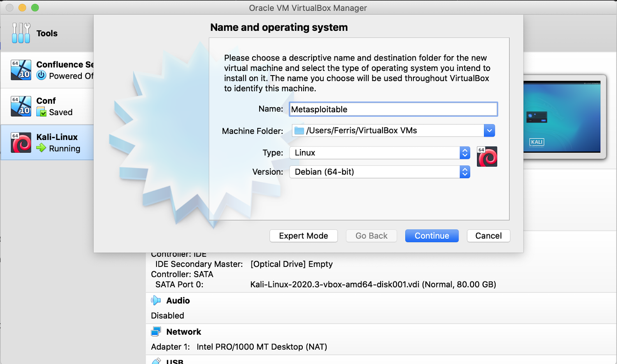Click the Machine Folder blue folder icon
This screenshot has height=364, width=617.
coord(299,131)
